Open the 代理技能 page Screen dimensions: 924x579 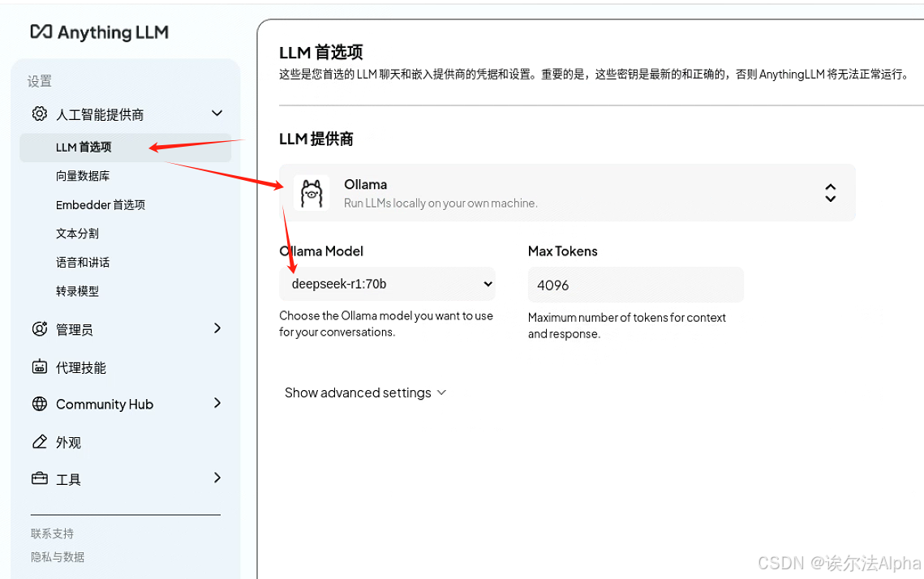tap(81, 367)
